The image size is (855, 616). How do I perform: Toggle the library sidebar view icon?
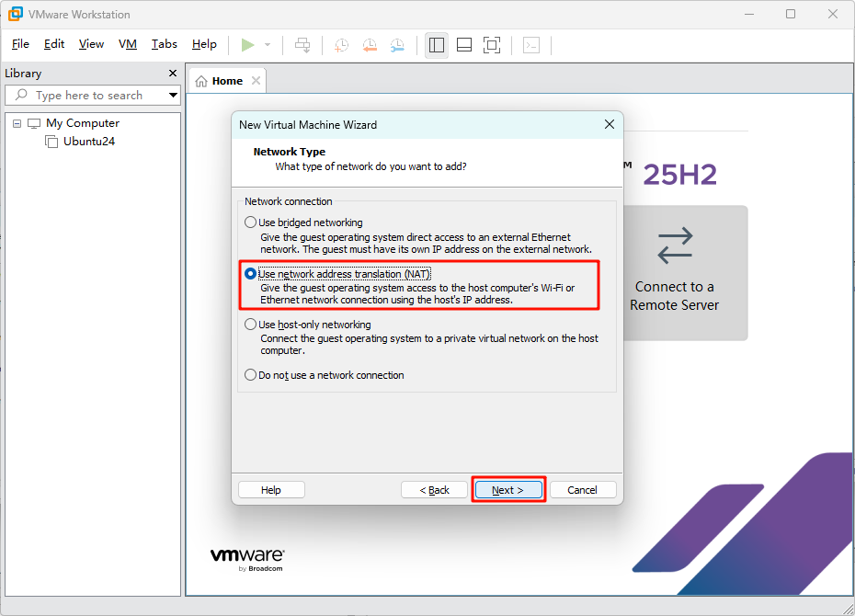(436, 45)
